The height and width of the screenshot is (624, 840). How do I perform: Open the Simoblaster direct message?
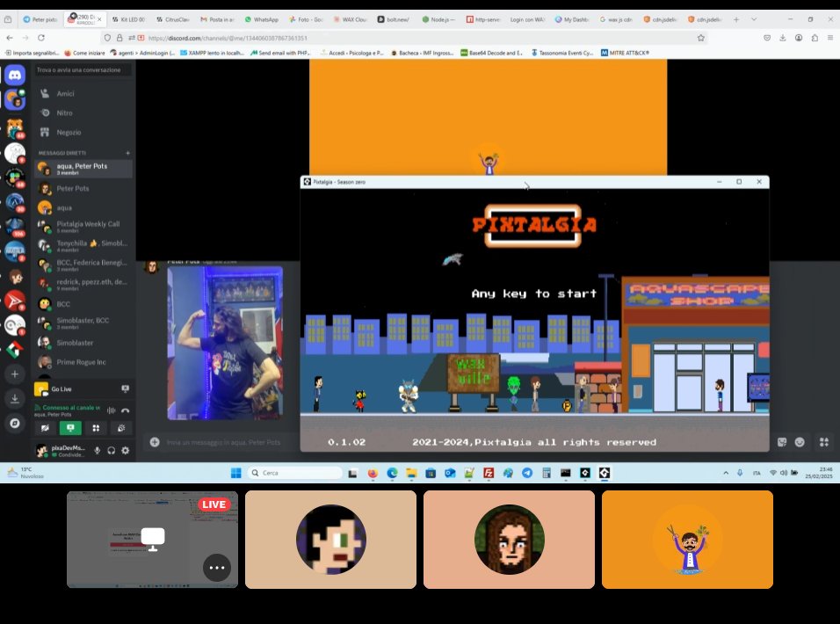(83, 343)
